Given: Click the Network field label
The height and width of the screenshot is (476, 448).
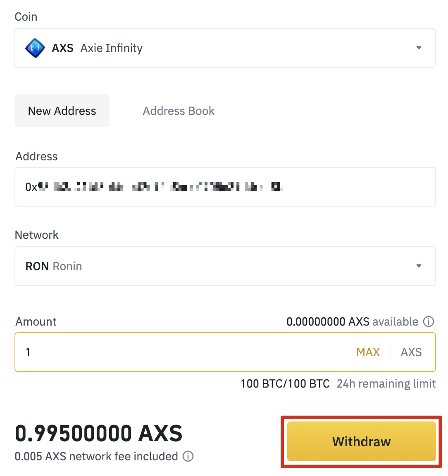Looking at the screenshot, I should click(37, 235).
